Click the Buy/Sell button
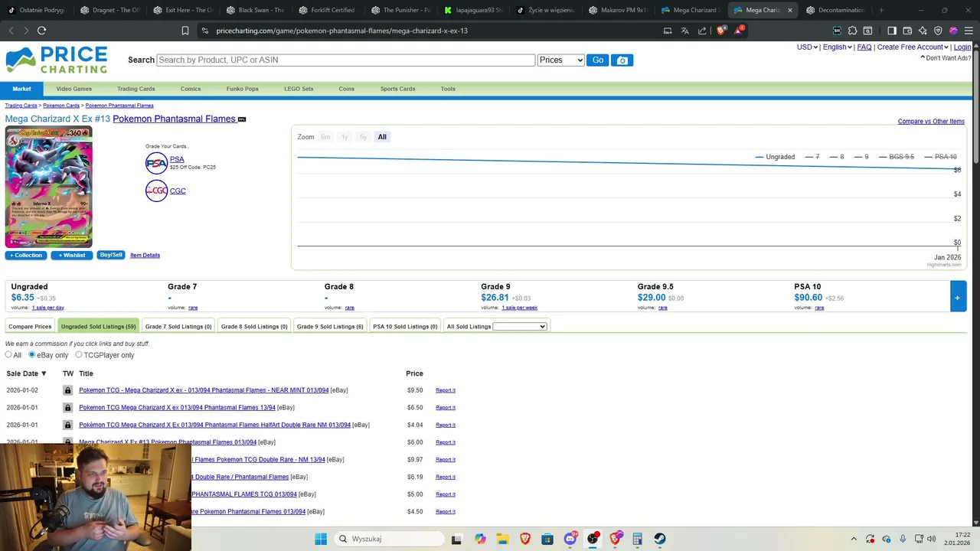 [x=111, y=255]
